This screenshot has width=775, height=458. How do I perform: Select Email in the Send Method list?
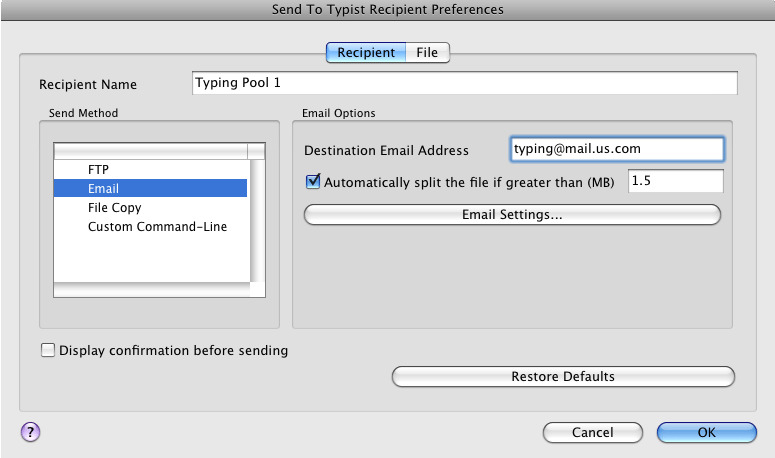click(150, 188)
